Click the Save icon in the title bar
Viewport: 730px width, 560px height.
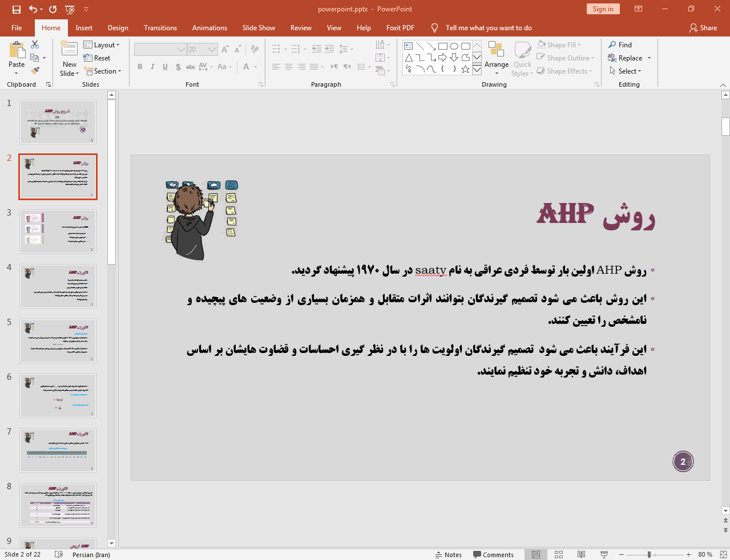(x=16, y=9)
